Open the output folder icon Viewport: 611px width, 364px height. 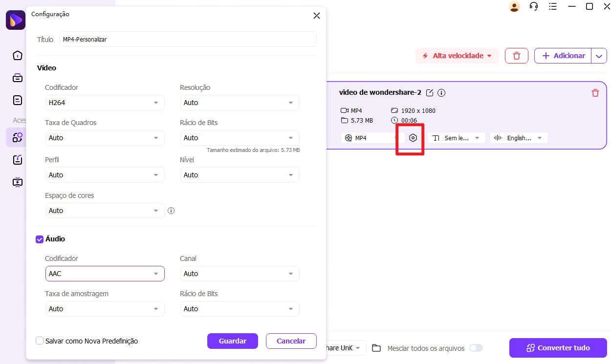(376, 348)
